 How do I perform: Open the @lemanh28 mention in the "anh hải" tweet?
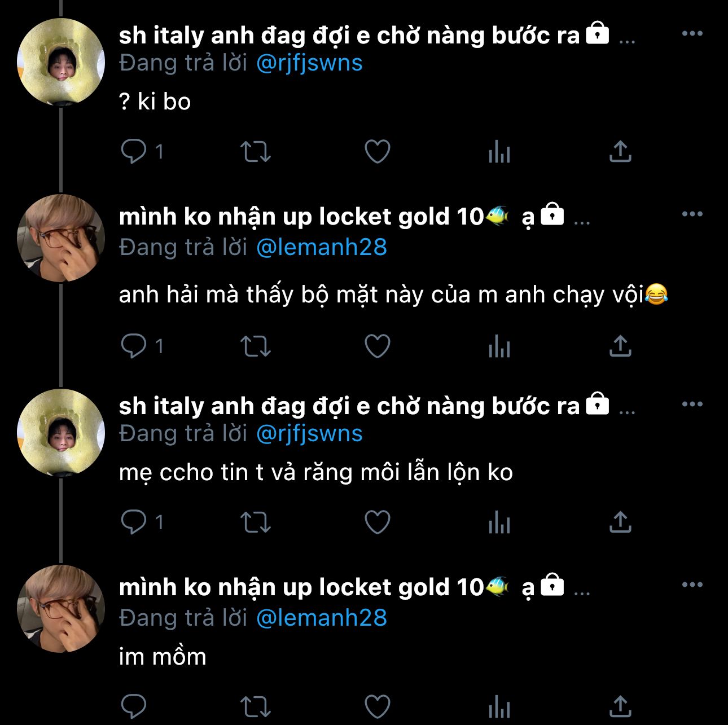point(322,247)
